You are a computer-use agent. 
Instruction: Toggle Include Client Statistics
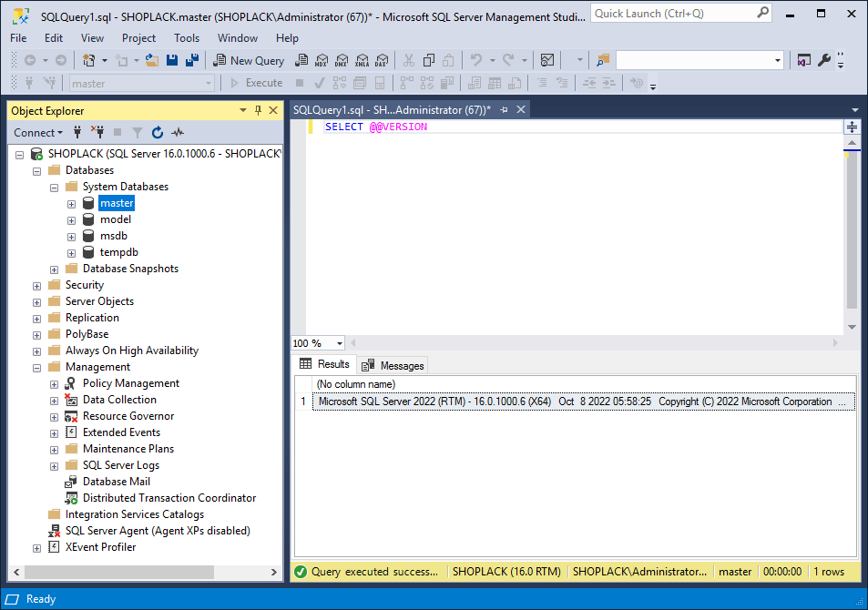pos(447,83)
